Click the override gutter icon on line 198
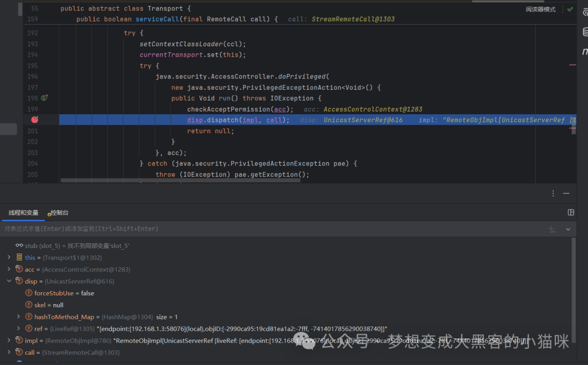The width and height of the screenshot is (588, 365). [44, 98]
